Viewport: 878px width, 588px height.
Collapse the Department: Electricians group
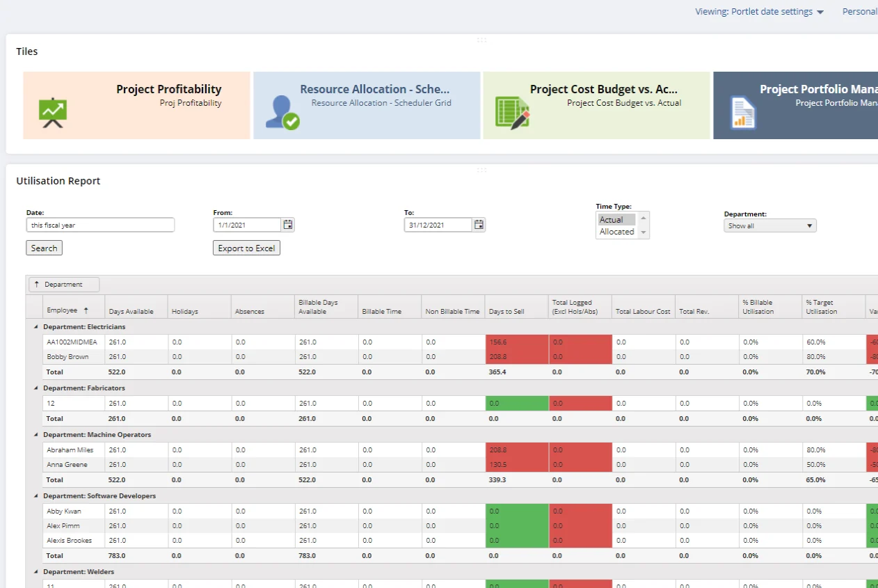[x=35, y=326]
